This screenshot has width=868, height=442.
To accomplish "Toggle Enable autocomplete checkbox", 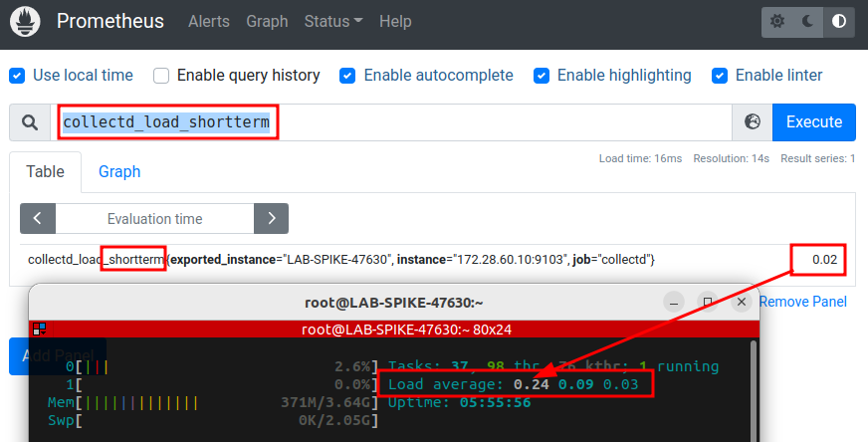I will tap(347, 76).
